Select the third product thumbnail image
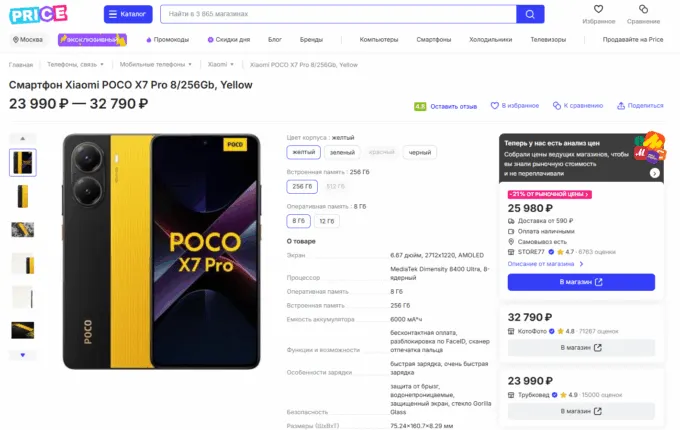The height and width of the screenshot is (430, 680). tap(22, 229)
